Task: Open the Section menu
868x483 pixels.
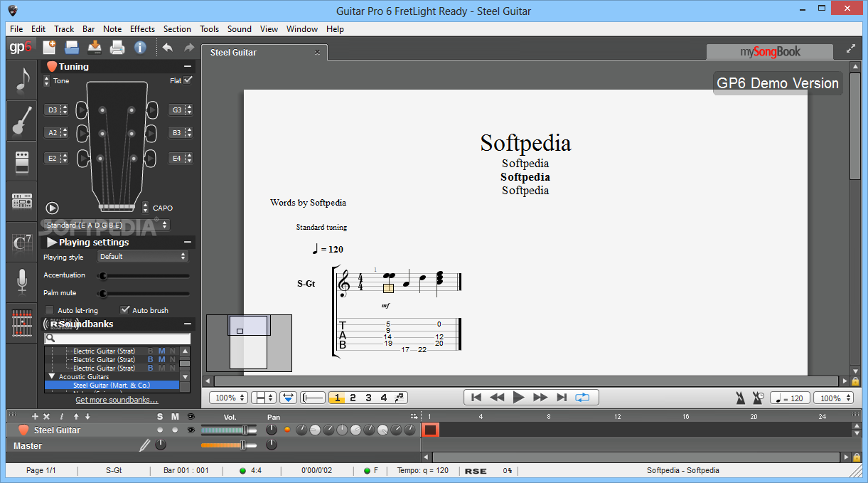Action: pos(177,29)
